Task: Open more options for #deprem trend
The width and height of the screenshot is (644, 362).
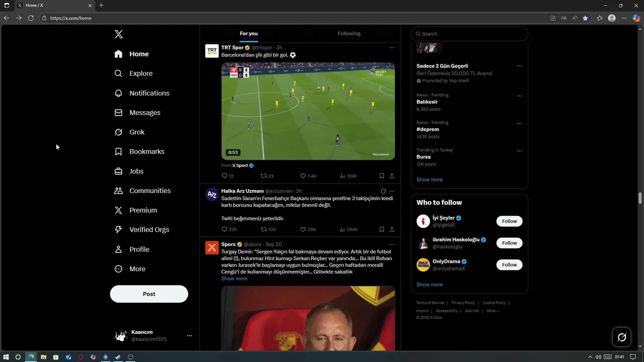Action: tap(519, 123)
